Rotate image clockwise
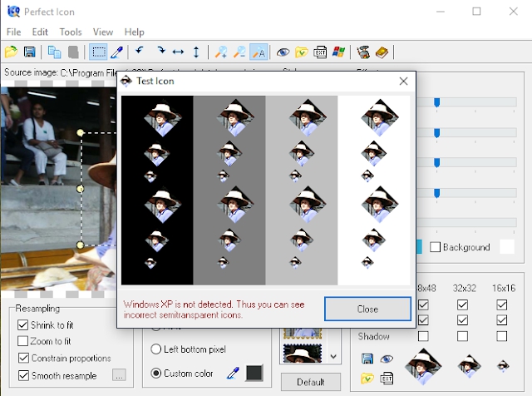 pyautogui.click(x=160, y=52)
